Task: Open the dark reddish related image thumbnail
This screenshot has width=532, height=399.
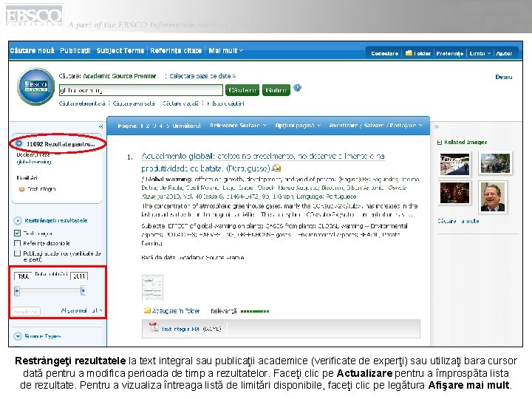Action: click(454, 193)
